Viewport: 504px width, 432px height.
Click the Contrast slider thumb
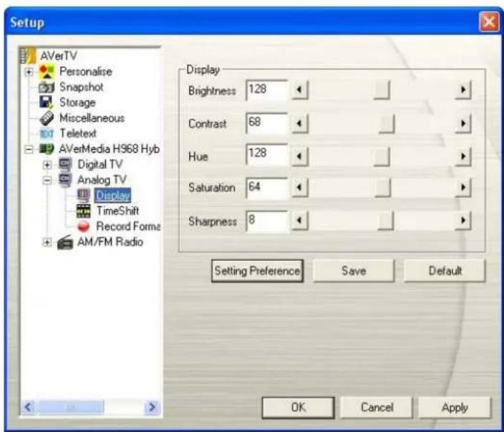tap(387, 124)
